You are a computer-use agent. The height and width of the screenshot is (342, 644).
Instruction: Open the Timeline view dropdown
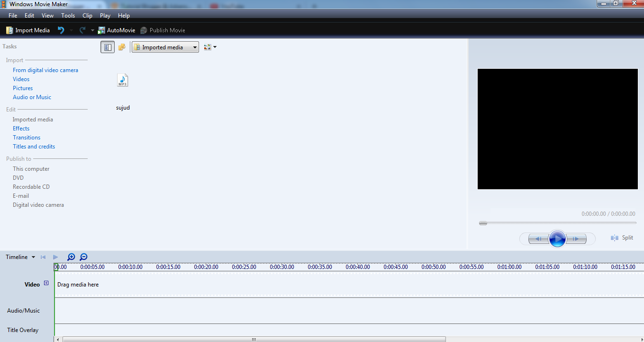tap(20, 257)
